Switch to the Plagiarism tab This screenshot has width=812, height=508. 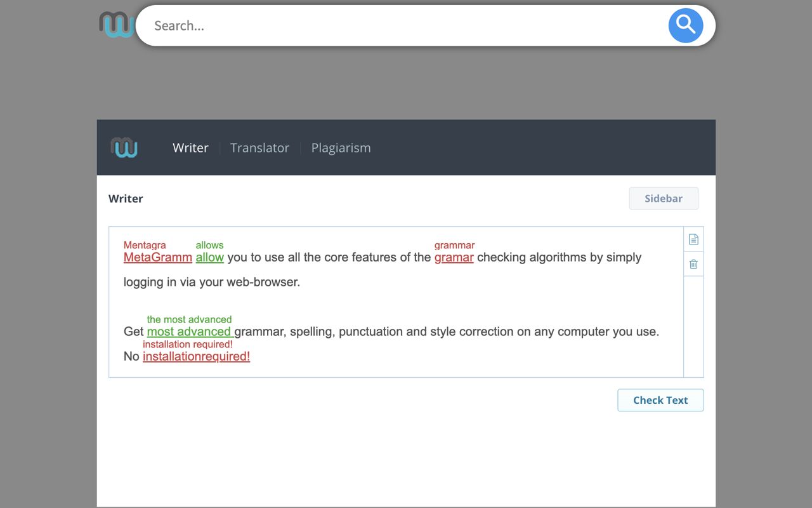[341, 147]
